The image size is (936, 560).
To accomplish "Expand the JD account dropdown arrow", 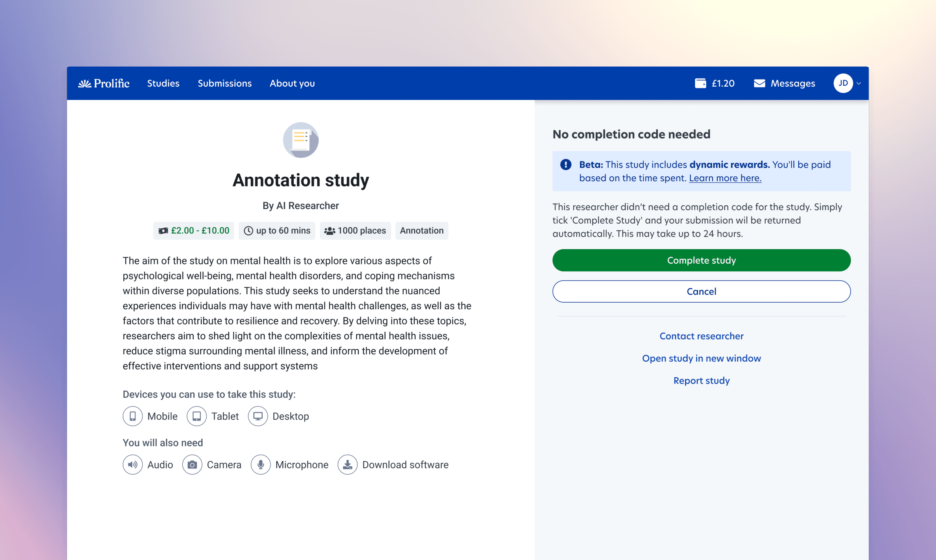I will click(859, 83).
